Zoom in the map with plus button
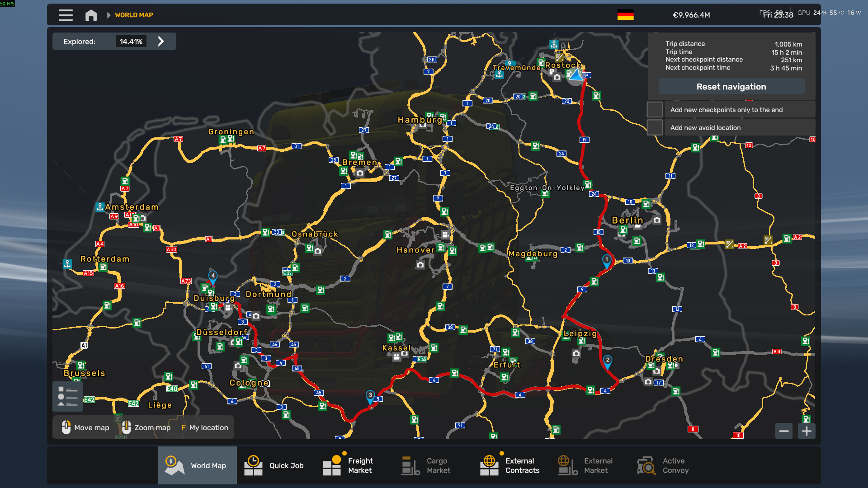This screenshot has height=488, width=868. tap(807, 431)
